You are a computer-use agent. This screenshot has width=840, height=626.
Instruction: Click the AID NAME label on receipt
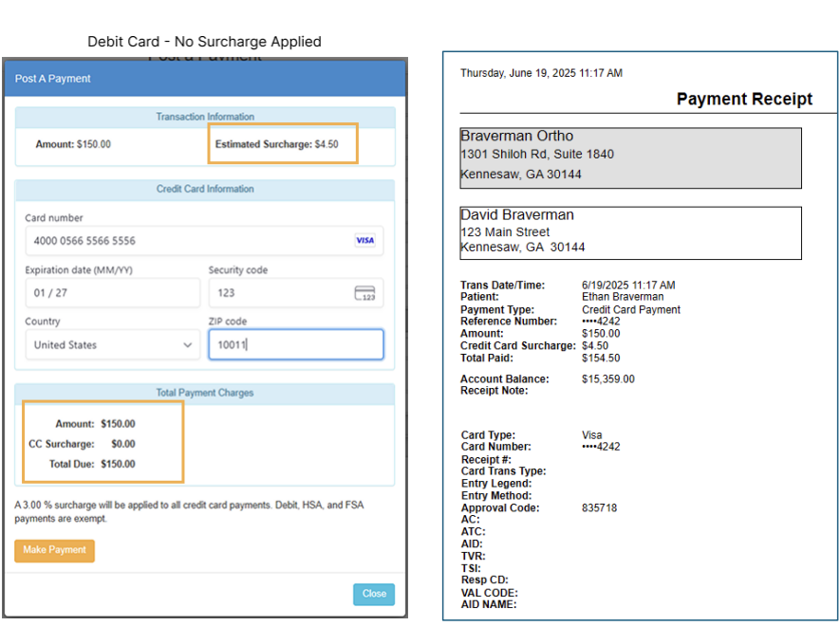489,604
